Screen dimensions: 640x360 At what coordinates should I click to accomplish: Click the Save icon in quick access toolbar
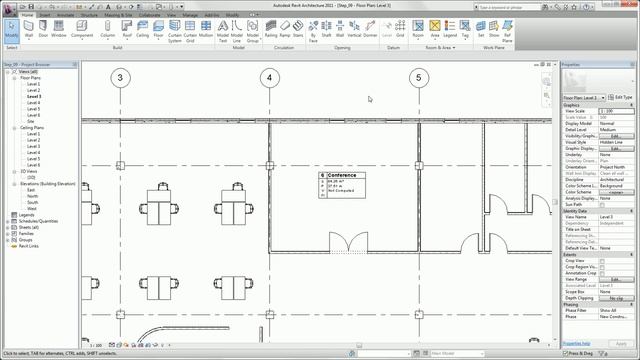(x=31, y=7)
